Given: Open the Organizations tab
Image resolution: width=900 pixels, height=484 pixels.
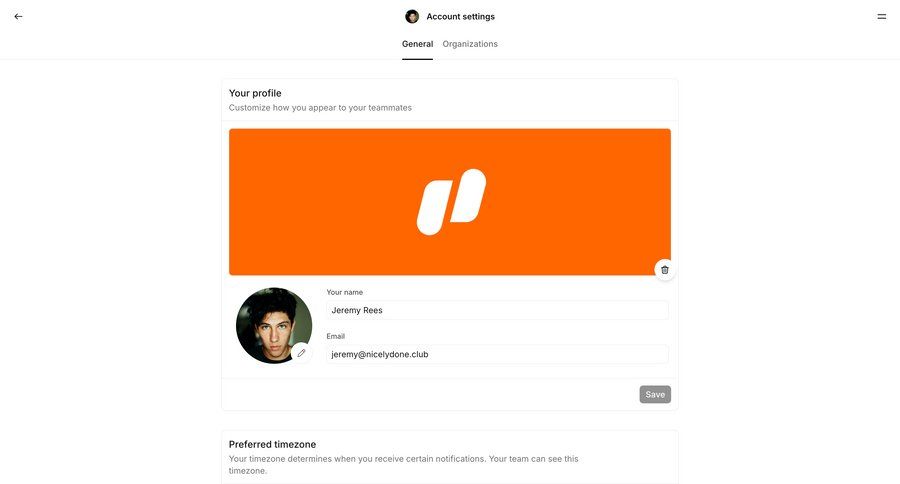Looking at the screenshot, I should point(470,44).
